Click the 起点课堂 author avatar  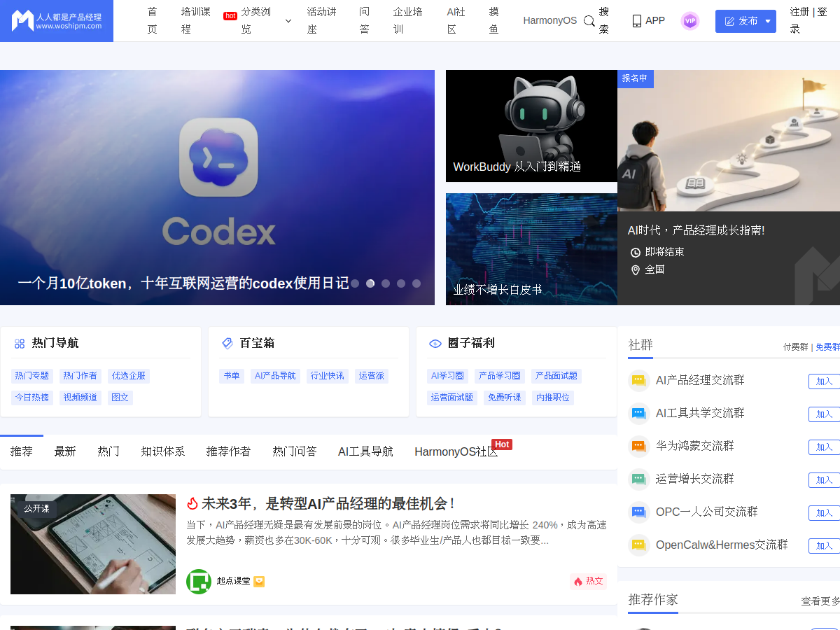click(x=199, y=581)
